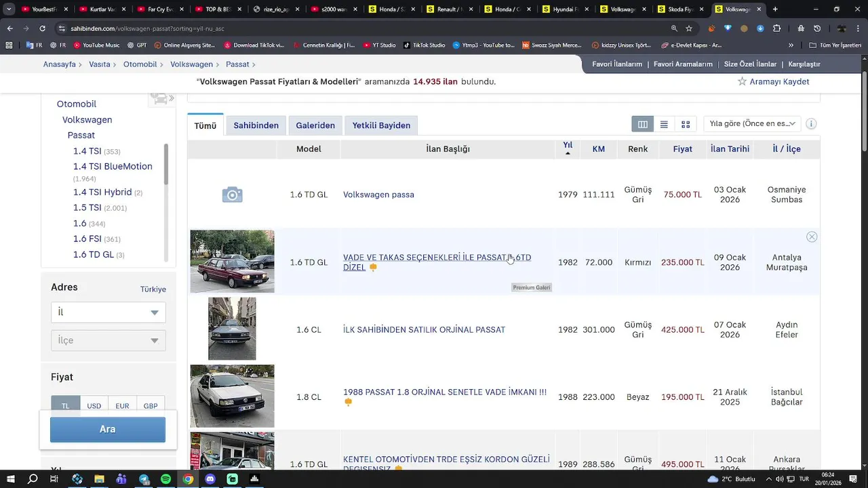This screenshot has width=868, height=488.
Task: Select the Tümü tab
Action: coord(205,125)
